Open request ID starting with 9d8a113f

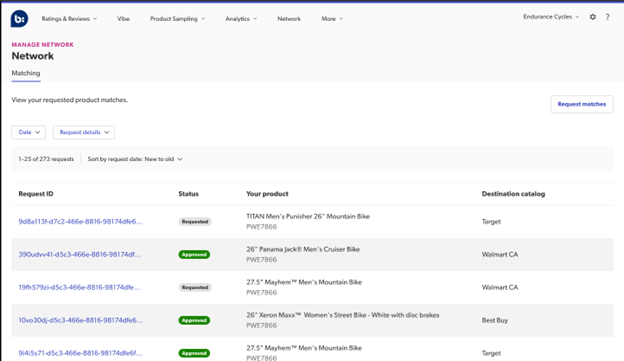coord(80,222)
